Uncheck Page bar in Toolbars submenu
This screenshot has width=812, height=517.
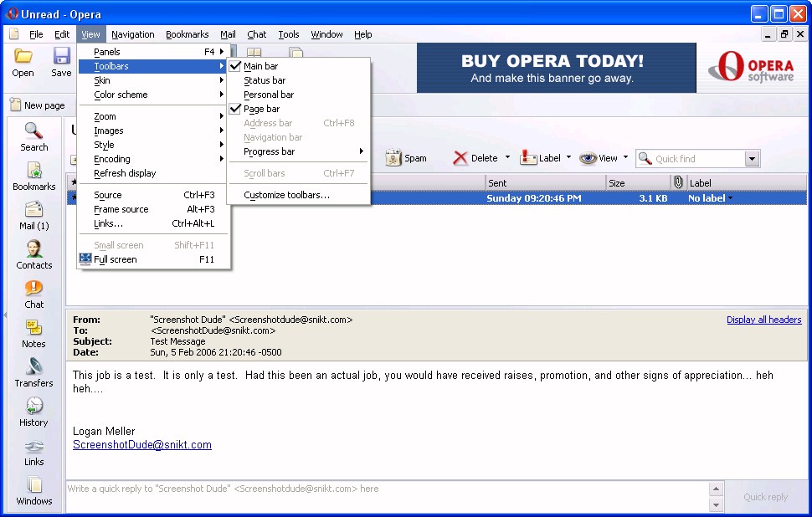(x=261, y=109)
